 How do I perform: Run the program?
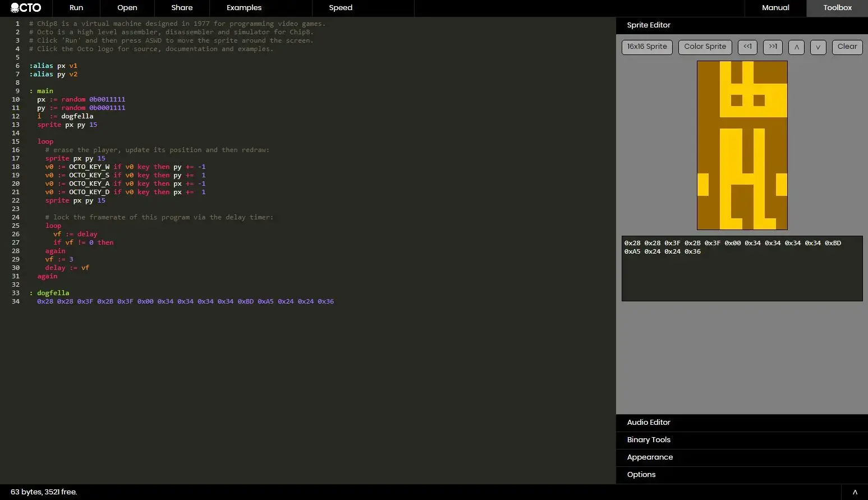[76, 8]
